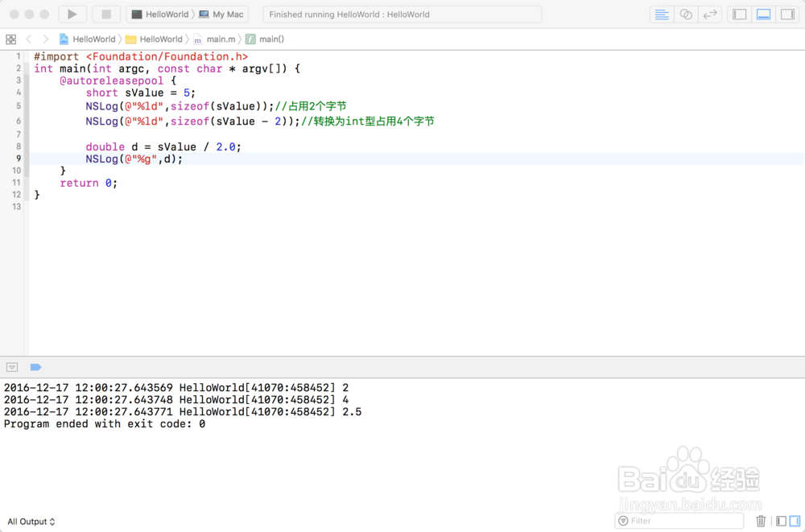Screen dimensions: 805x532
Task: Stop the running program
Action: (106, 14)
